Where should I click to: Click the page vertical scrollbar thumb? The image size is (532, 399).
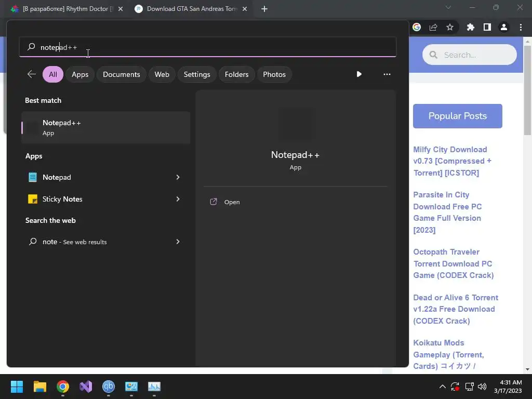[x=527, y=90]
